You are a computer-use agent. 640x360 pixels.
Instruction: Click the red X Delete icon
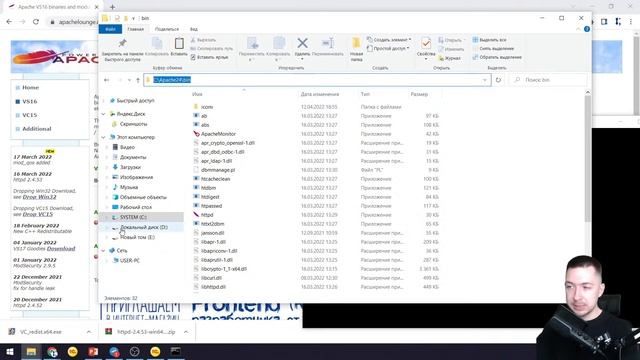302,43
